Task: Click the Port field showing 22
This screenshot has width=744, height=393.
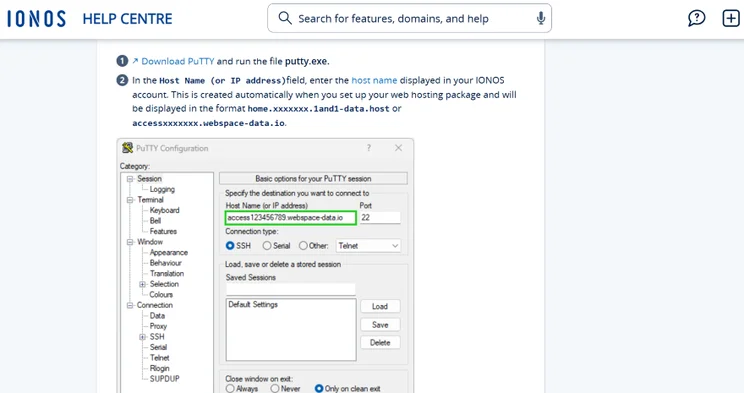Action: (380, 217)
